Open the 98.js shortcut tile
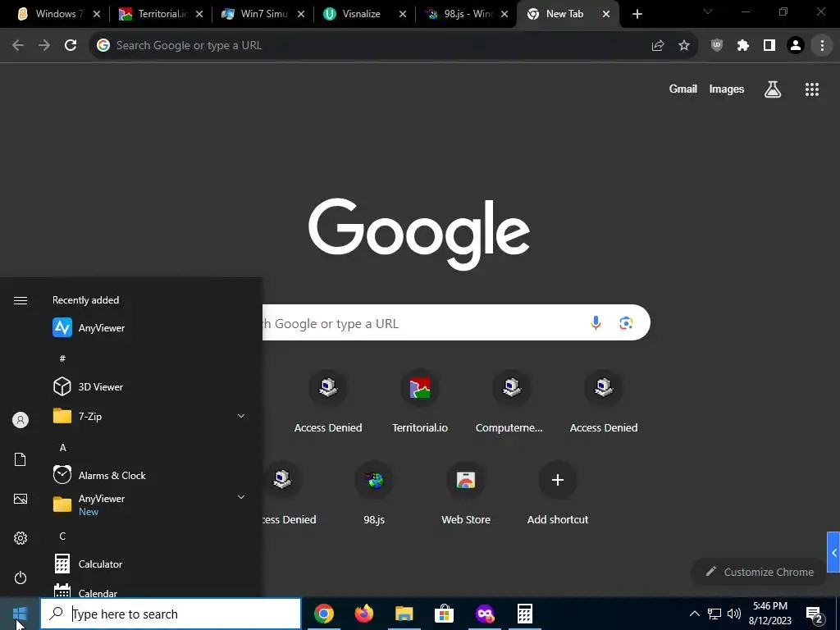 (x=374, y=493)
